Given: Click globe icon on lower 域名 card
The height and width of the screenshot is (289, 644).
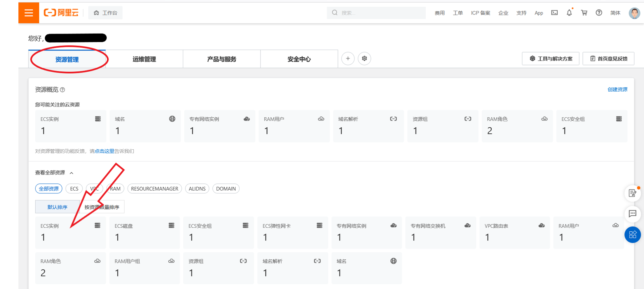Looking at the screenshot, I should (x=394, y=261).
